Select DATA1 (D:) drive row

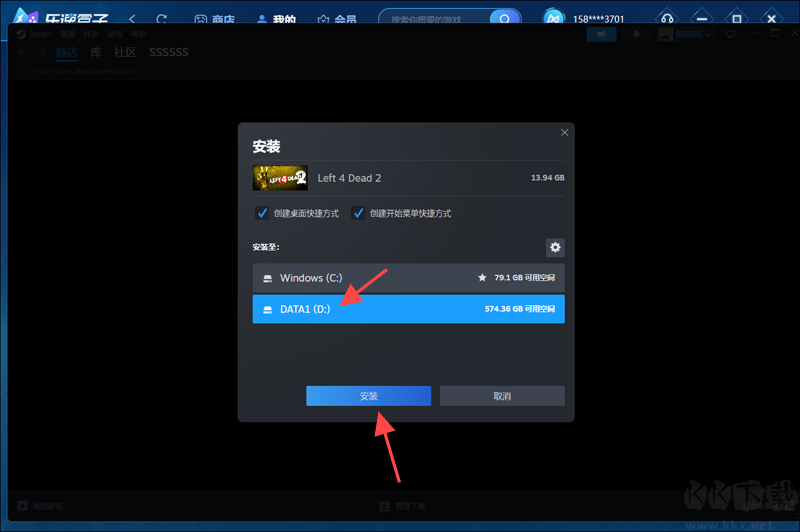pos(408,309)
